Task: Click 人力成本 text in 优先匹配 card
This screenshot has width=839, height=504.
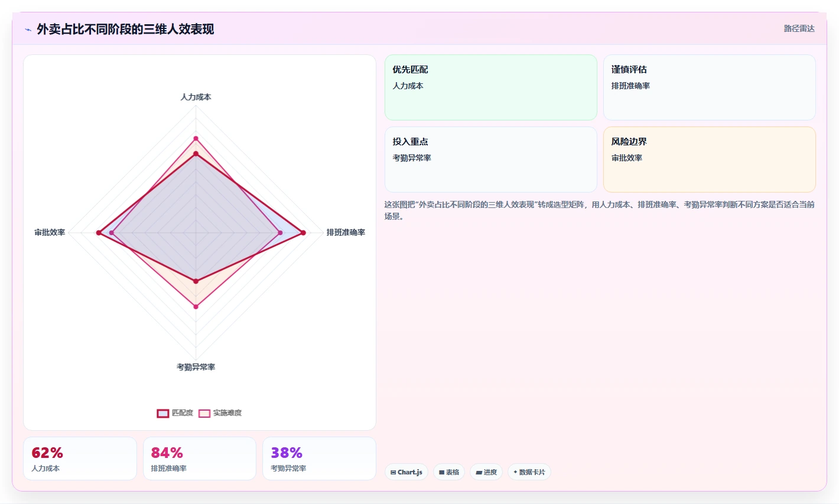Action: 408,86
